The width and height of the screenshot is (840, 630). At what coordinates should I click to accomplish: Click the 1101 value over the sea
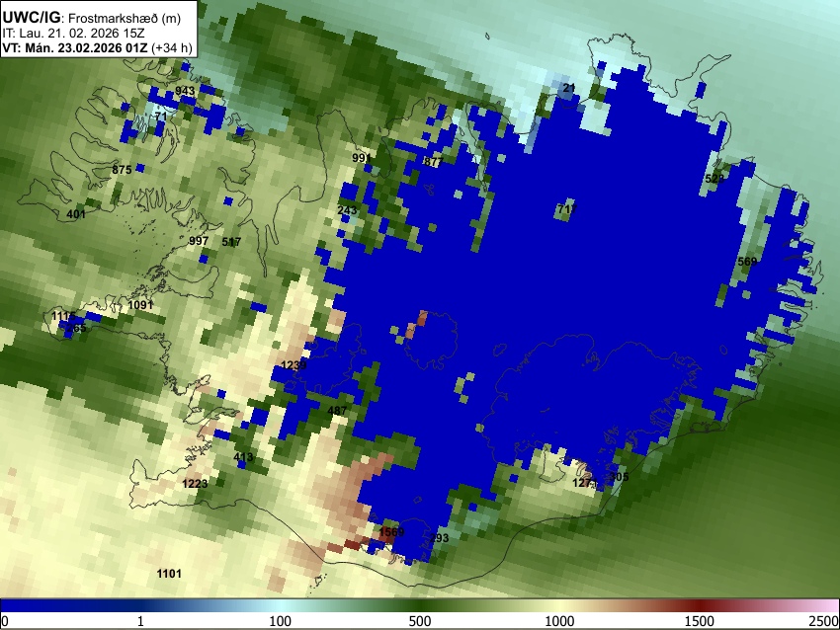pos(169,574)
